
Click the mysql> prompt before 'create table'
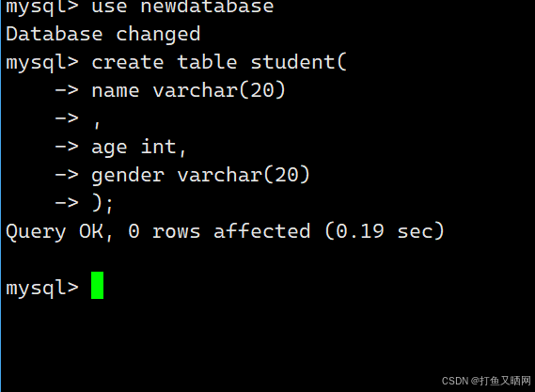(x=42, y=63)
